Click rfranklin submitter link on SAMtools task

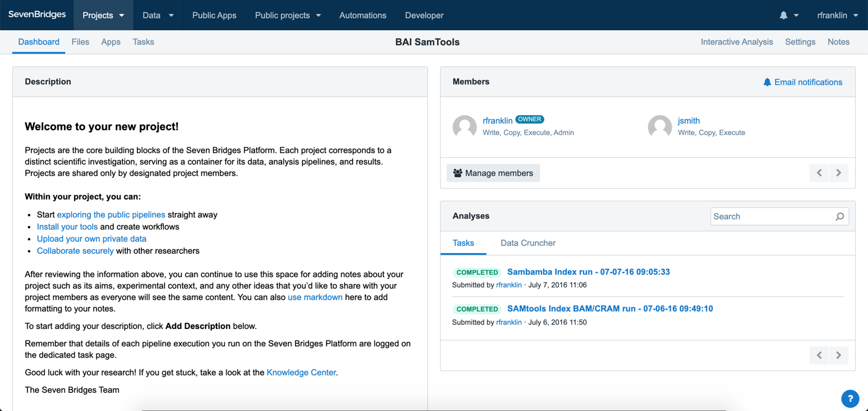pyautogui.click(x=509, y=322)
